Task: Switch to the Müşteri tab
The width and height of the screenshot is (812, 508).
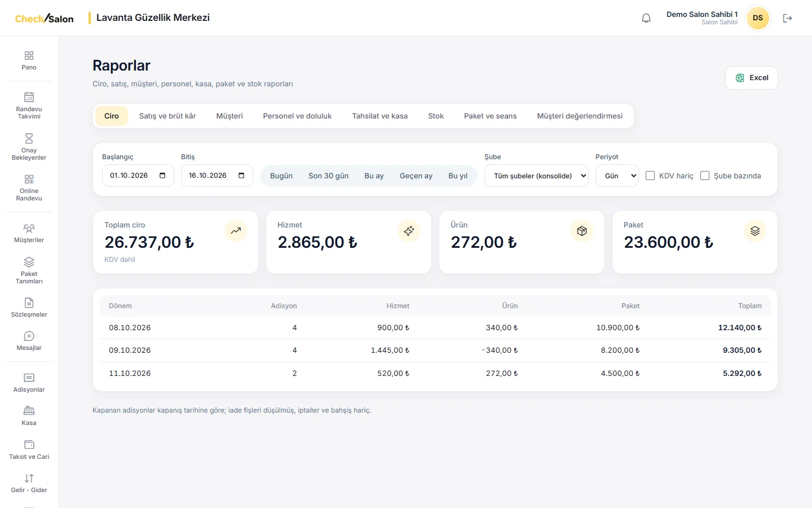Action: pos(230,116)
